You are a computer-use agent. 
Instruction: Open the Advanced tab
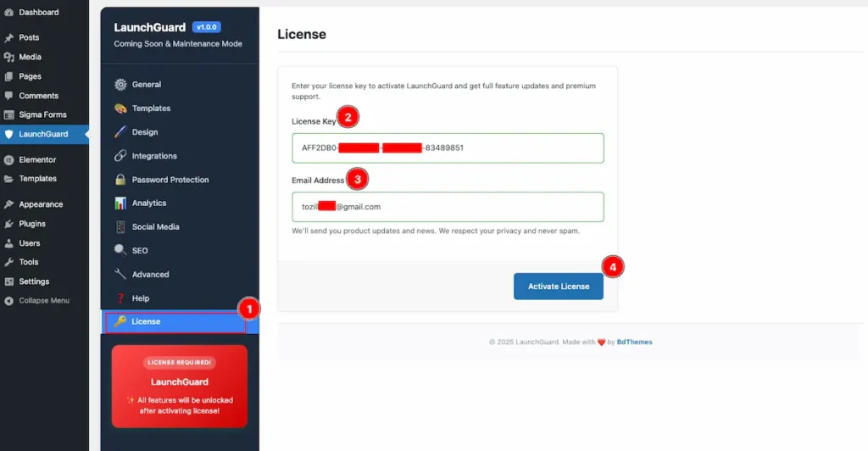(x=180, y=274)
